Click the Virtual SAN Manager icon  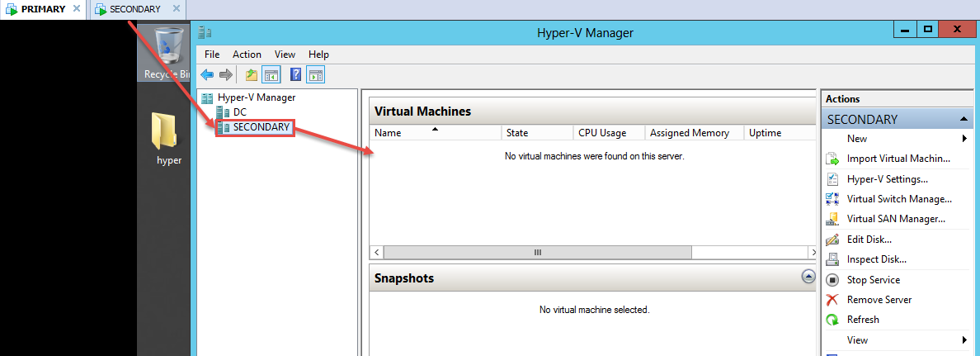coord(832,219)
